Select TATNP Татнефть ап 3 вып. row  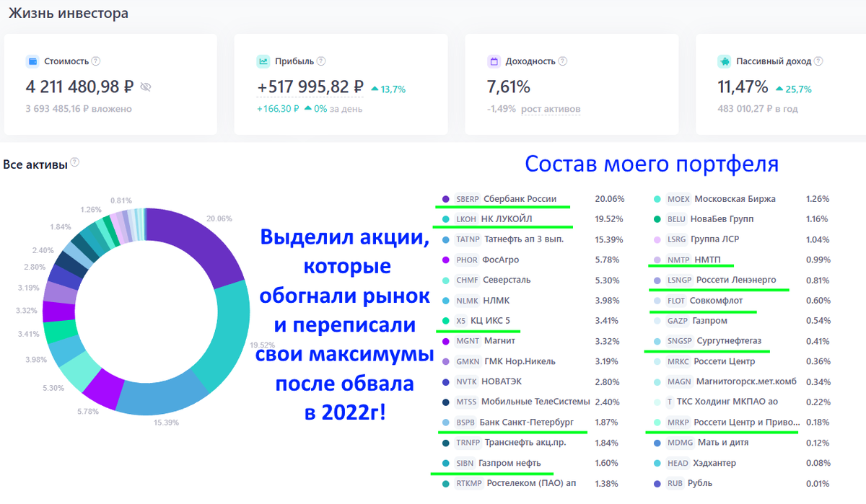[533, 239]
